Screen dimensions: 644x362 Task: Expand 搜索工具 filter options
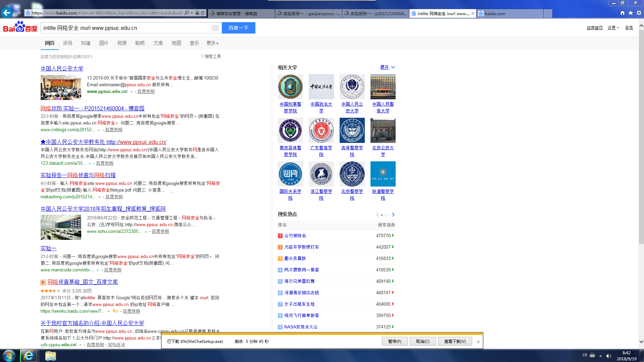(x=211, y=56)
